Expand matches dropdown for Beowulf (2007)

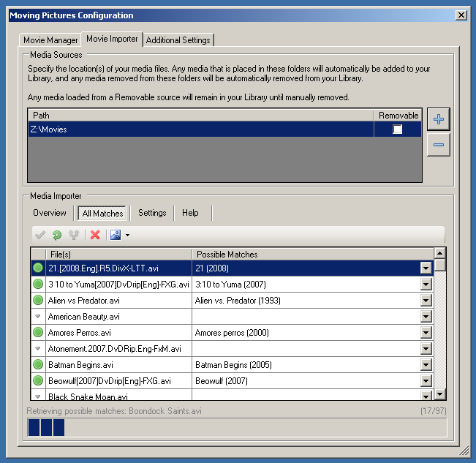[426, 381]
